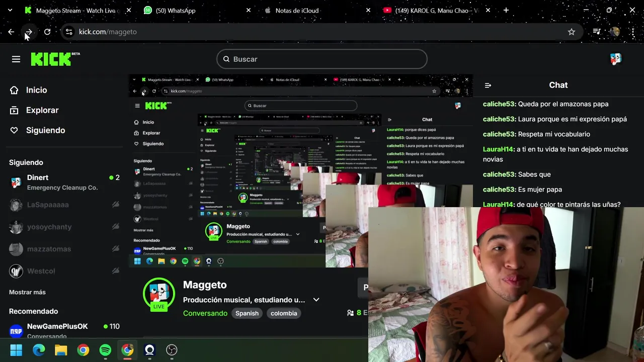Expand the stream title chevron
Viewport: 644px width, 362px height.
316,300
